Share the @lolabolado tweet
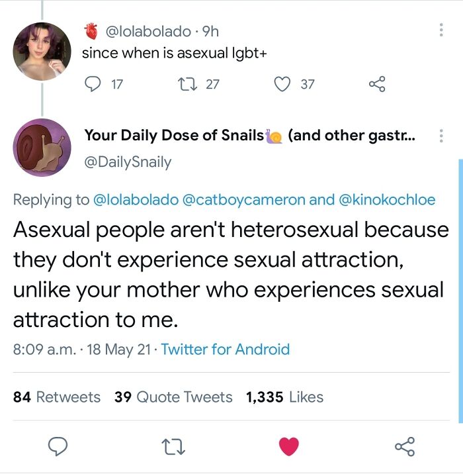This screenshot has width=463, height=476. [377, 84]
